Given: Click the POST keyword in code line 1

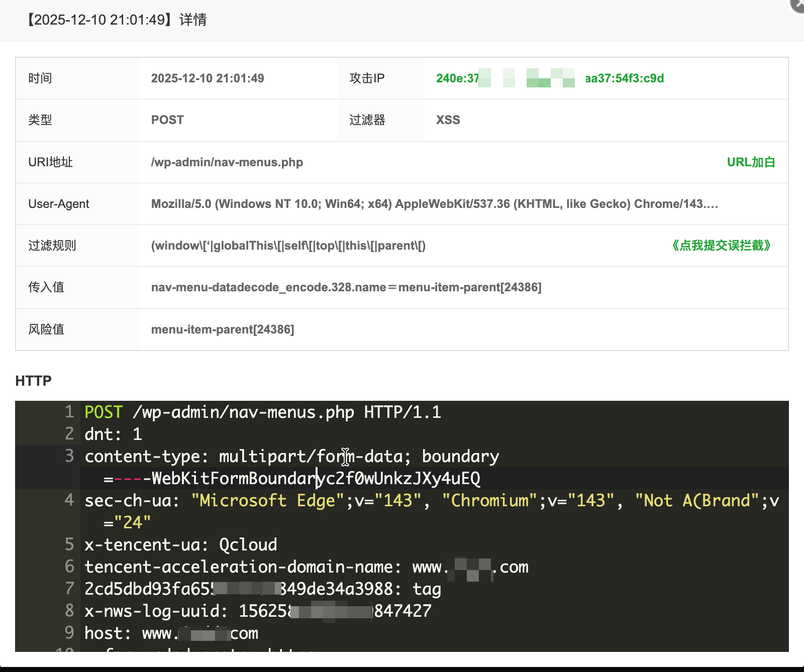Looking at the screenshot, I should (x=104, y=412).
